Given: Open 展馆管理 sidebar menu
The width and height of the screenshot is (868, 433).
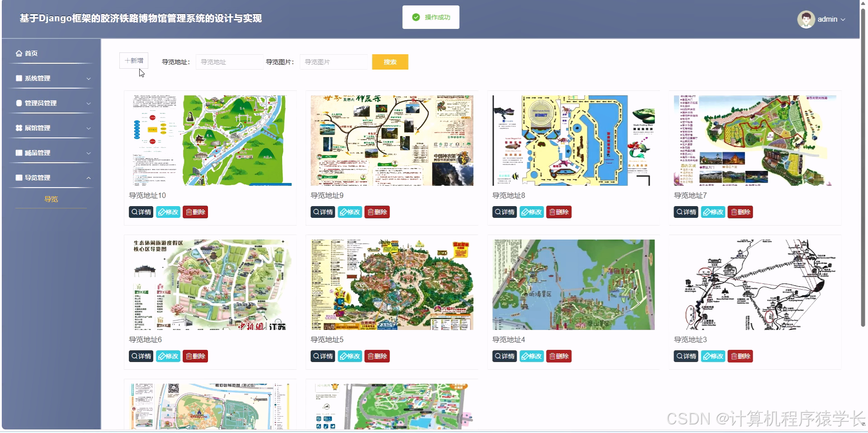Looking at the screenshot, I should [x=51, y=128].
